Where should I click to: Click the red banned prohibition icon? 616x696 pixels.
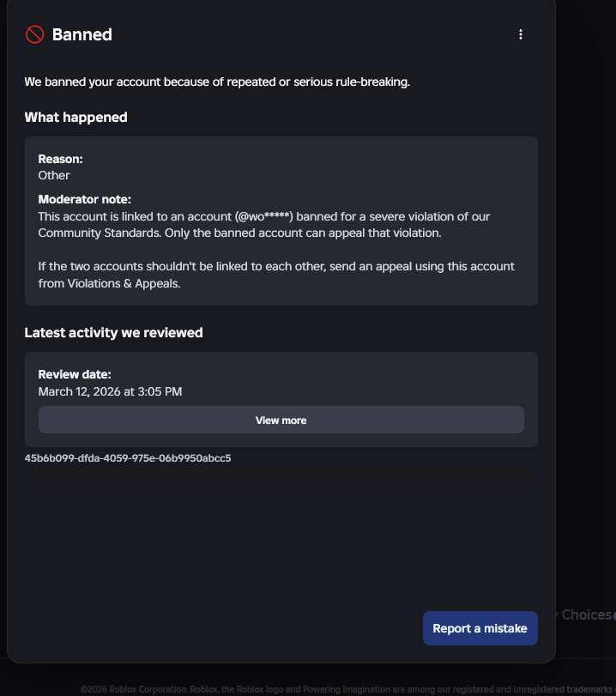pyautogui.click(x=34, y=34)
